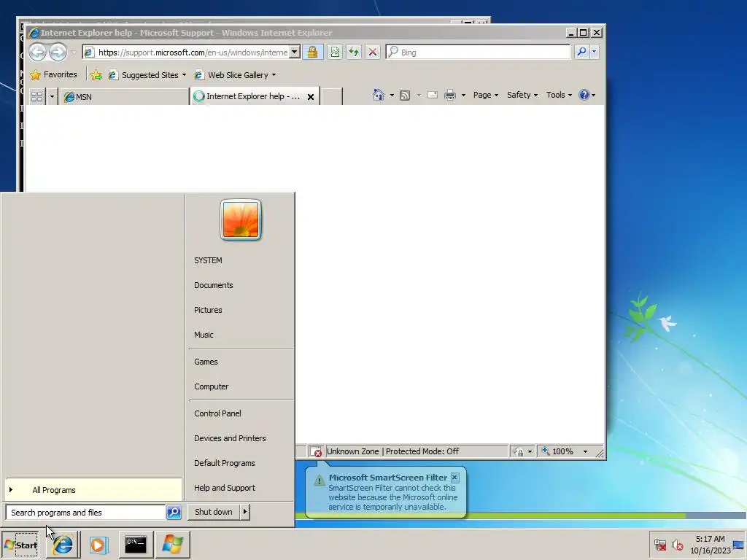Viewport: 747px width, 560px height.
Task: Go back with the IE Back arrow
Action: tap(38, 52)
